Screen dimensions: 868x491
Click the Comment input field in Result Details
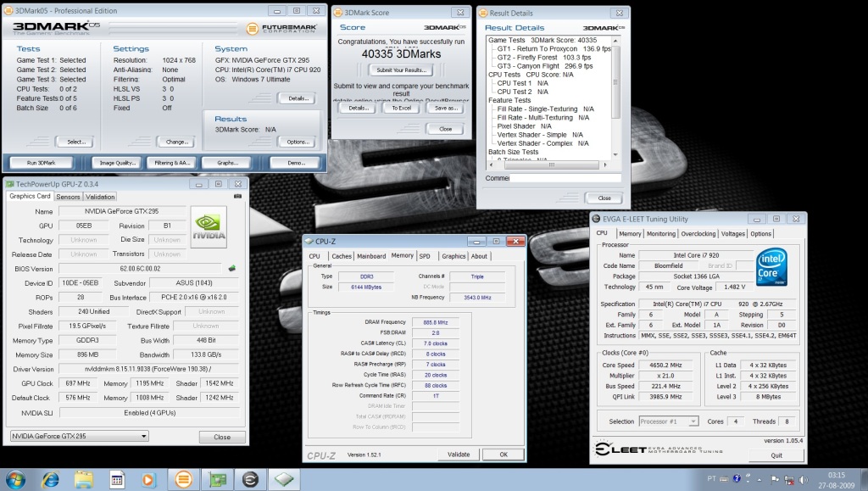(x=565, y=178)
